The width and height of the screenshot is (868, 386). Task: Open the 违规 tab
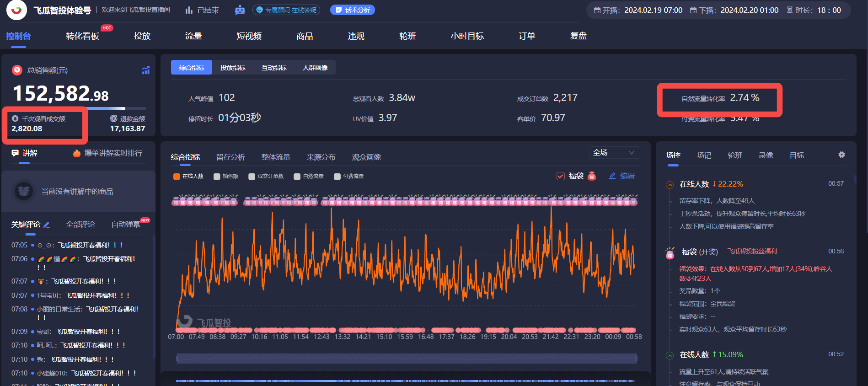click(356, 36)
